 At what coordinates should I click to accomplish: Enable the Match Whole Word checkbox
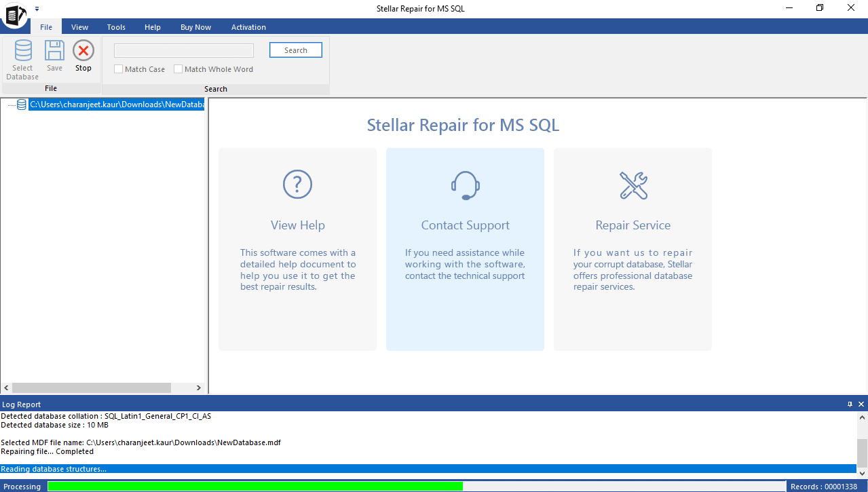pyautogui.click(x=178, y=69)
